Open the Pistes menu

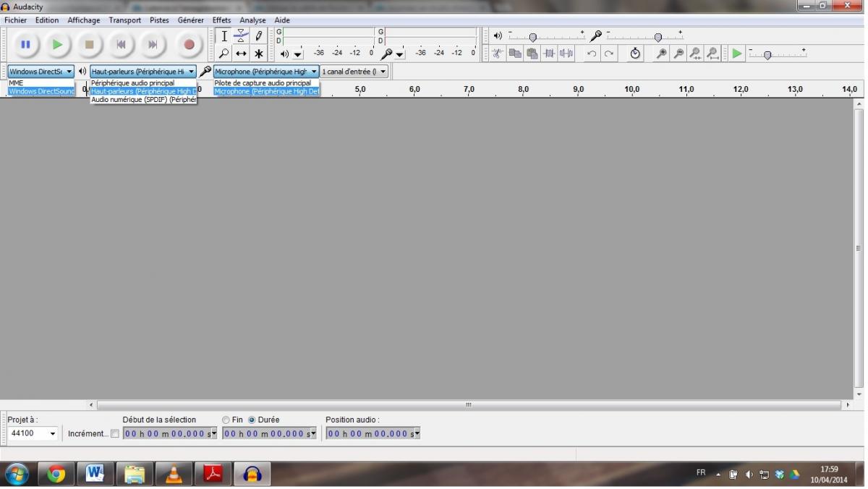tap(159, 20)
